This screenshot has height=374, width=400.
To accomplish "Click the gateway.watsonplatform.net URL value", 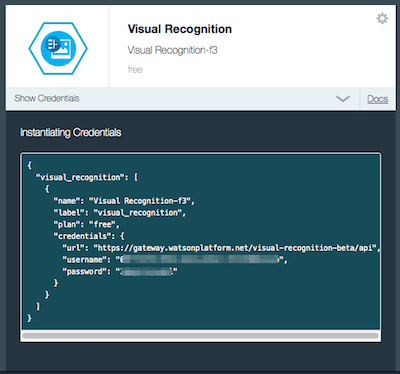I will click(x=235, y=248).
